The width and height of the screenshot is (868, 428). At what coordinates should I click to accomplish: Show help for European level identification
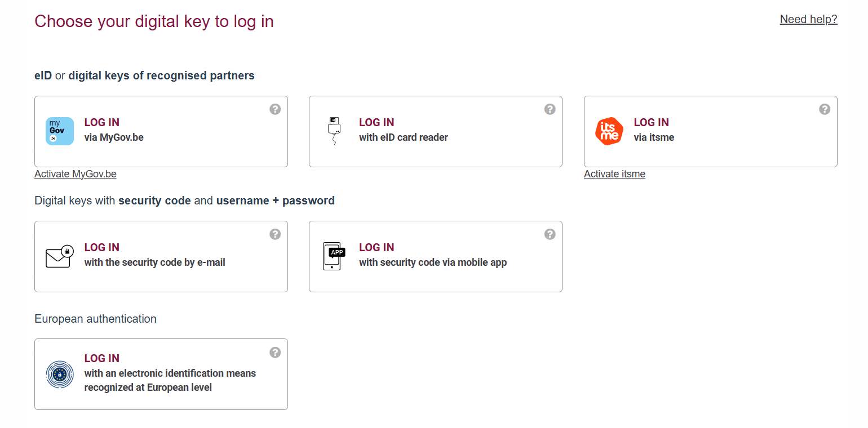[x=275, y=353]
